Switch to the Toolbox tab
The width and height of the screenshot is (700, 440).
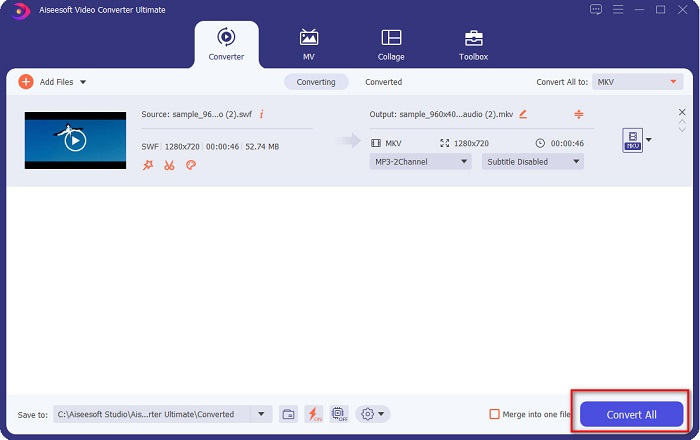point(473,45)
